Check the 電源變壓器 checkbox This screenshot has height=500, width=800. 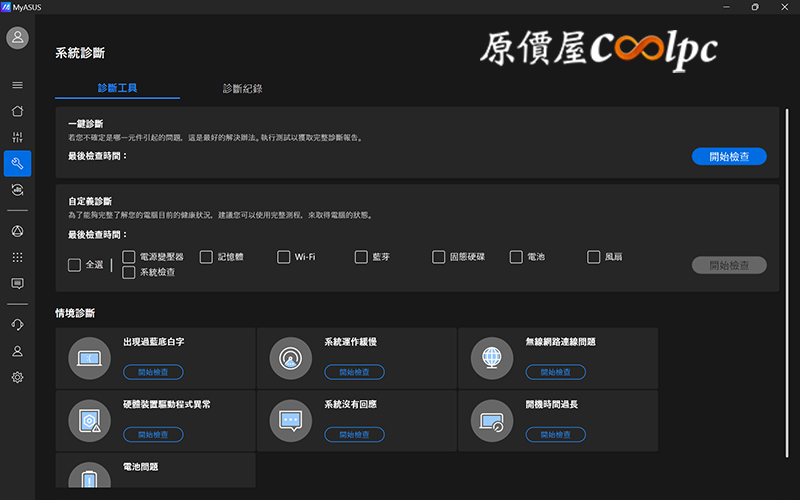[129, 257]
